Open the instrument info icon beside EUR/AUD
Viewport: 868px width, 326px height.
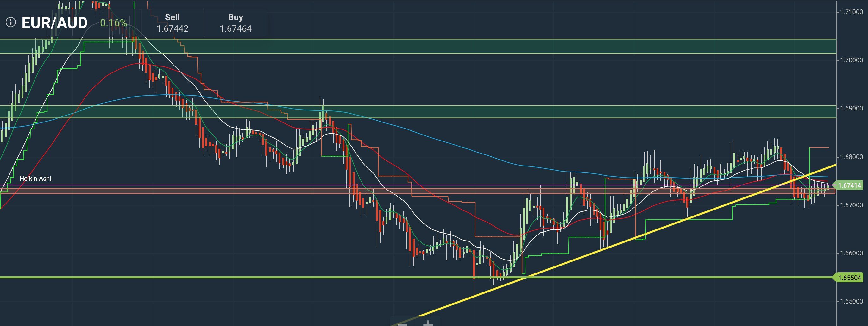tap(11, 22)
